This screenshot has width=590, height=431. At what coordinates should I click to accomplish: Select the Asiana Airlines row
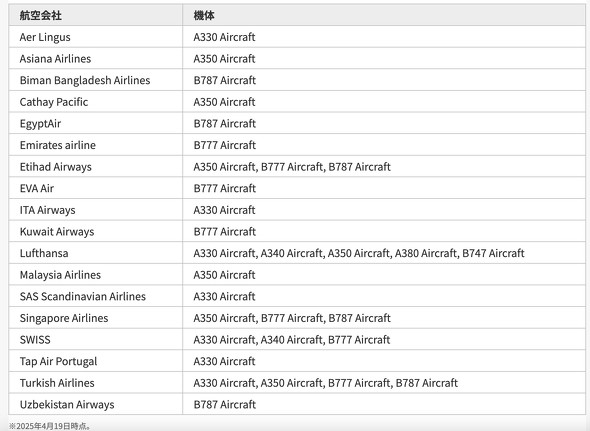click(x=297, y=58)
